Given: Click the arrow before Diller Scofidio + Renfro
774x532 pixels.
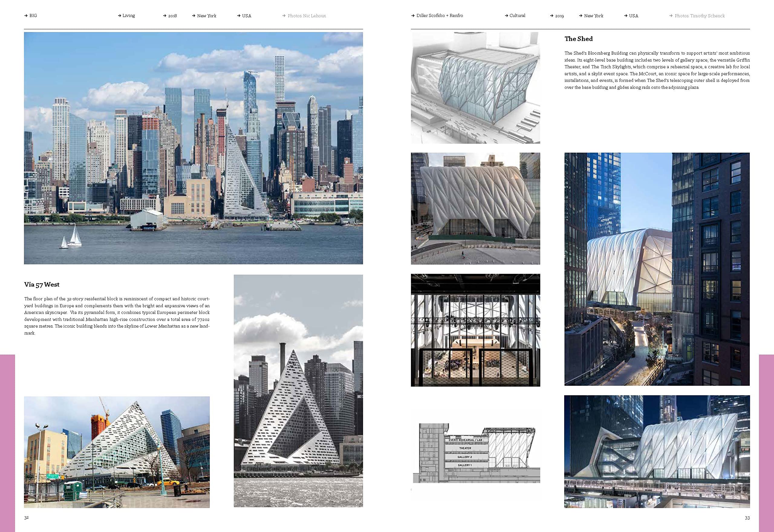Looking at the screenshot, I should coord(413,16).
